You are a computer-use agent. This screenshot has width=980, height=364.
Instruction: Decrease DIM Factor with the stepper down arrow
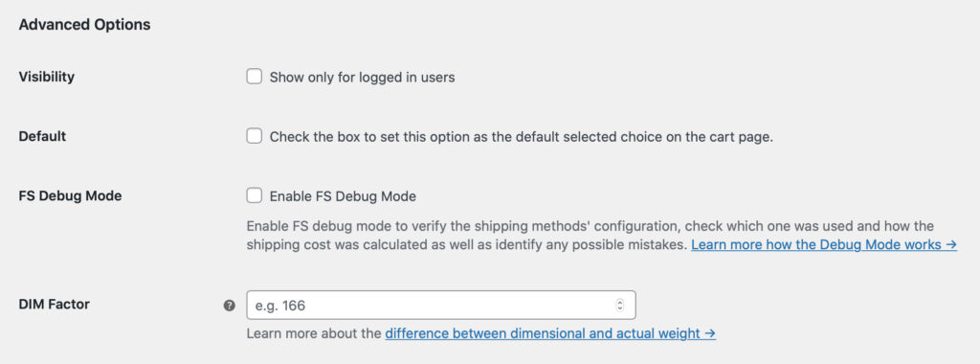(620, 309)
